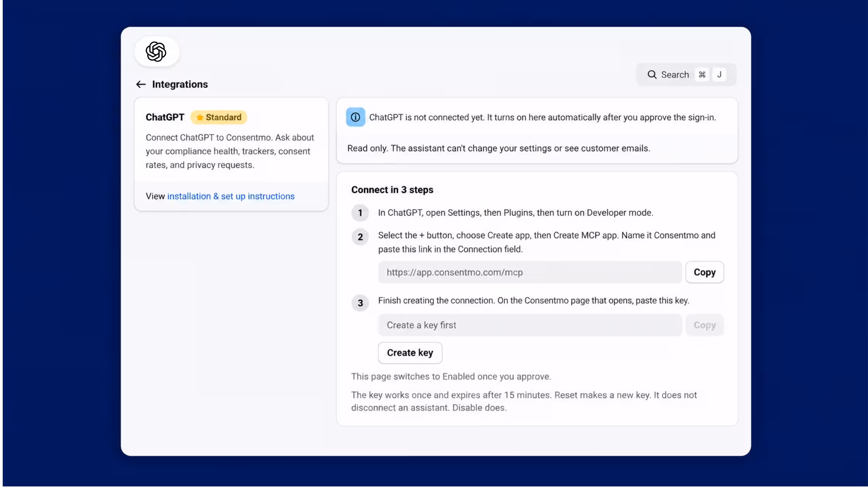The width and height of the screenshot is (868, 488).
Task: Go back using the arrow beside Integrations
Action: pos(141,84)
